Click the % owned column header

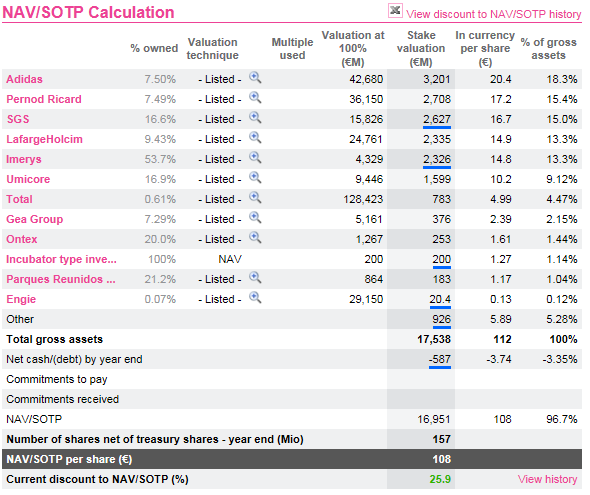(x=154, y=48)
